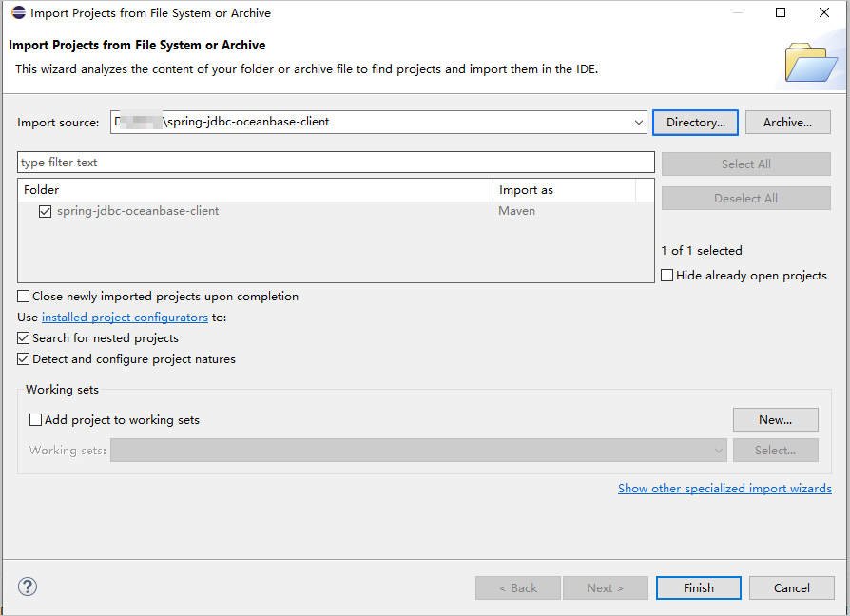Expand the Import source dropdown arrow
850x616 pixels.
tap(639, 122)
